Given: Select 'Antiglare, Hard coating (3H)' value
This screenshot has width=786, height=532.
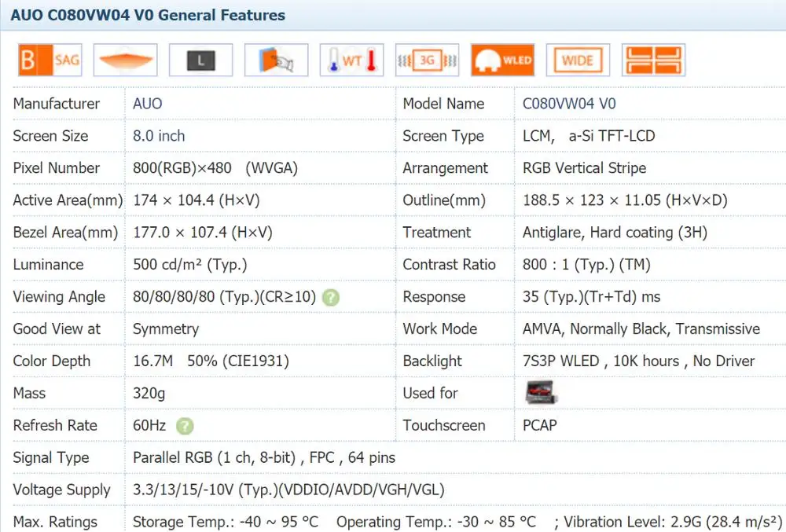Looking at the screenshot, I should coord(615,232).
